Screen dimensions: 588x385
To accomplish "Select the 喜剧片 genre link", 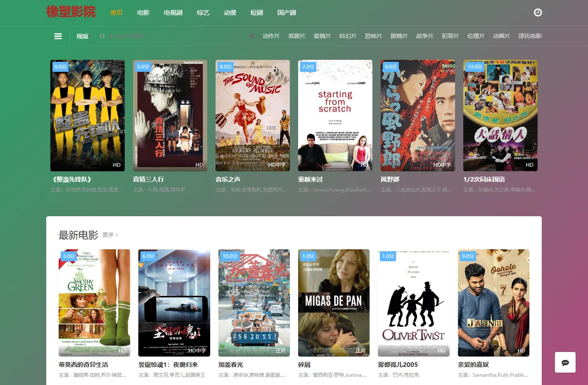I will [x=296, y=36].
